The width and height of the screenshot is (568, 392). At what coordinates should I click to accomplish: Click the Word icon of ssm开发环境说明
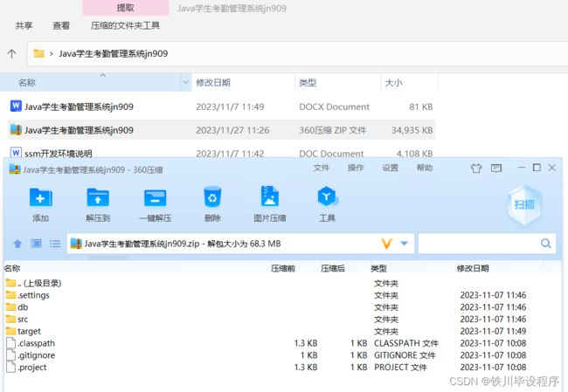(x=16, y=153)
